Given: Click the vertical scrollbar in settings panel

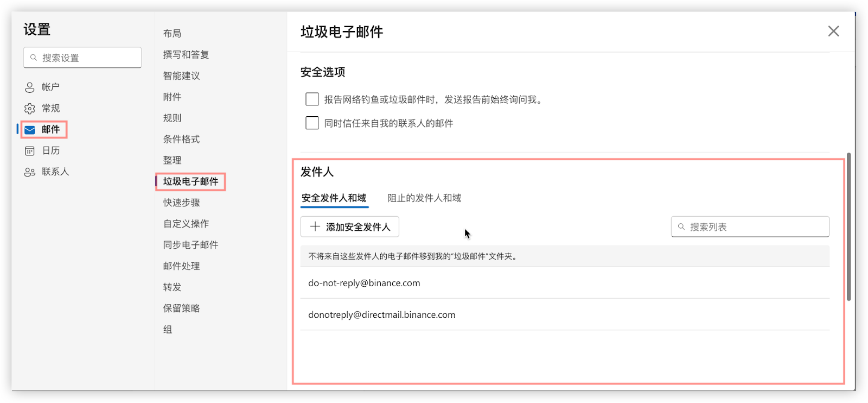Looking at the screenshot, I should click(x=848, y=228).
